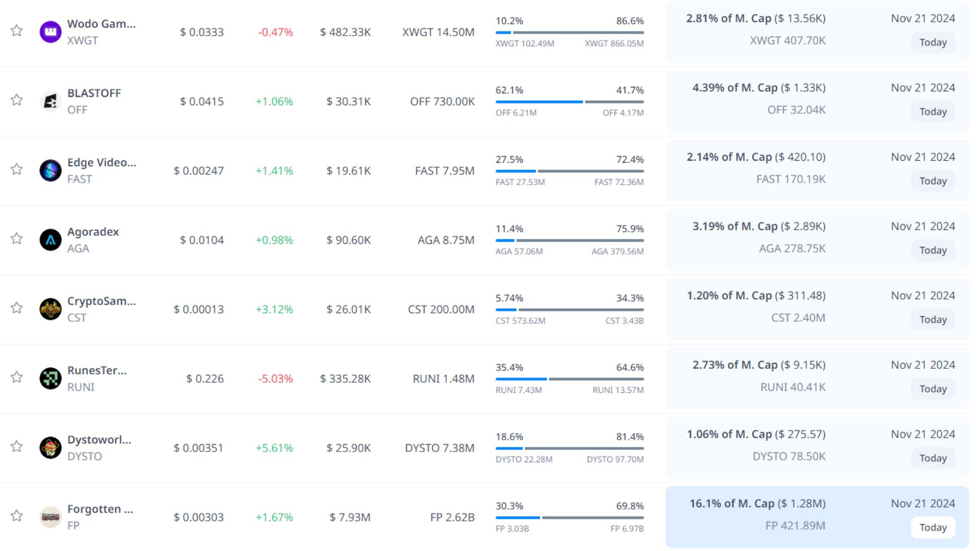
Task: Click the Edge Video FAST logo icon
Action: coord(51,170)
